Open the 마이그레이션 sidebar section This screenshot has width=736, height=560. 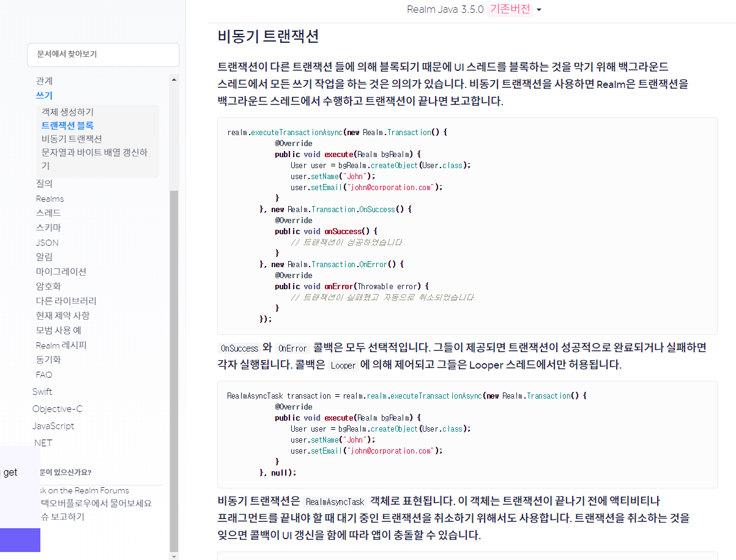pos(61,271)
